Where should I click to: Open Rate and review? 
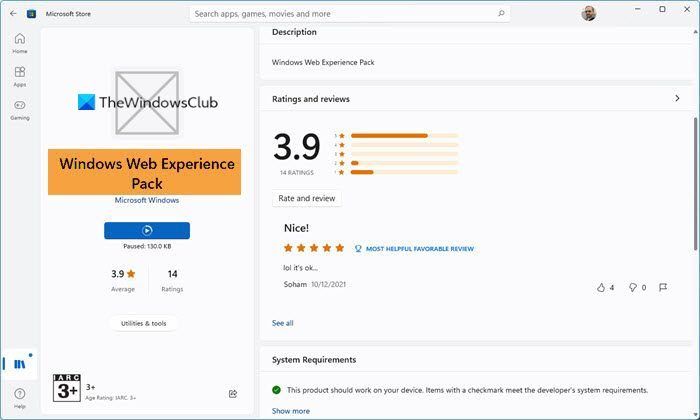pyautogui.click(x=307, y=198)
